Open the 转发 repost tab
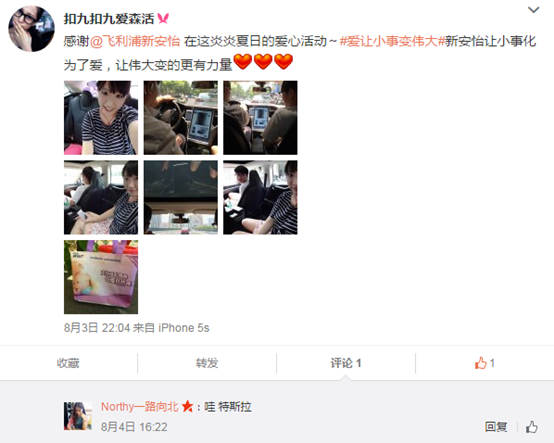This screenshot has height=443, width=554. coord(207,363)
